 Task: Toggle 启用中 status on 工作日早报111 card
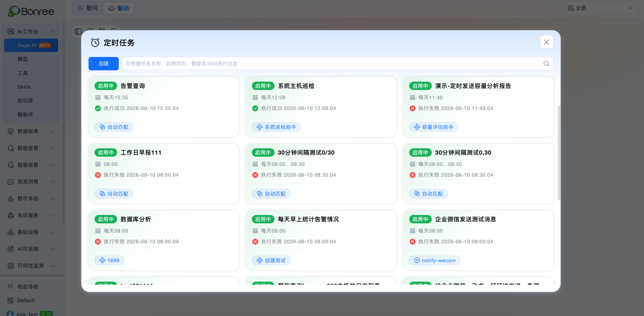[106, 152]
